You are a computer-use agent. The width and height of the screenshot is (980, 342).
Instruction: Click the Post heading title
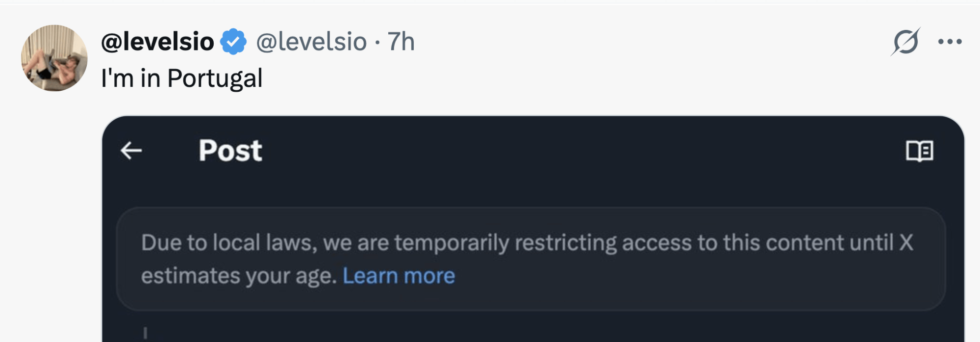tap(230, 151)
